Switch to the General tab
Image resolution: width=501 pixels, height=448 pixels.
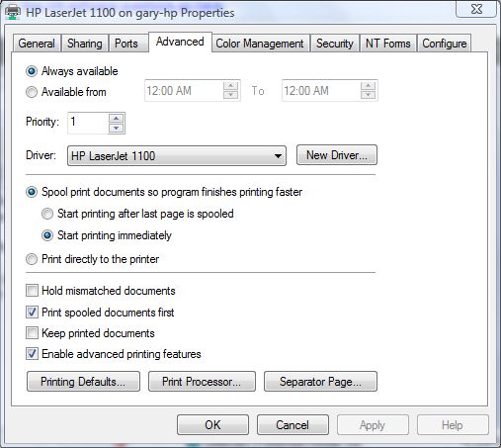[37, 44]
